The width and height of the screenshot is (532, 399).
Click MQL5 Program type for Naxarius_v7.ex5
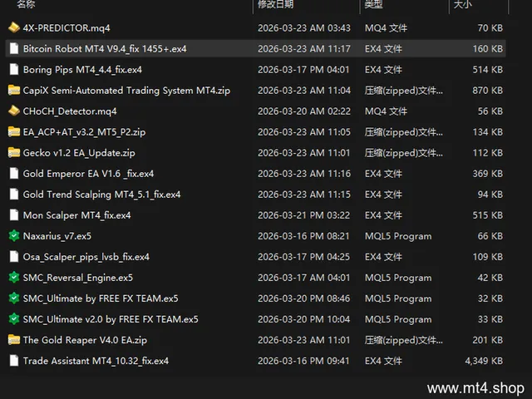coord(398,236)
